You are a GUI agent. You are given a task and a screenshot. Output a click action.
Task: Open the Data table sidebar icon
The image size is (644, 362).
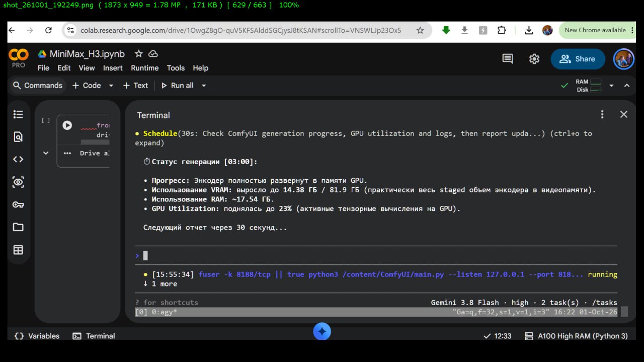pyautogui.click(x=18, y=250)
